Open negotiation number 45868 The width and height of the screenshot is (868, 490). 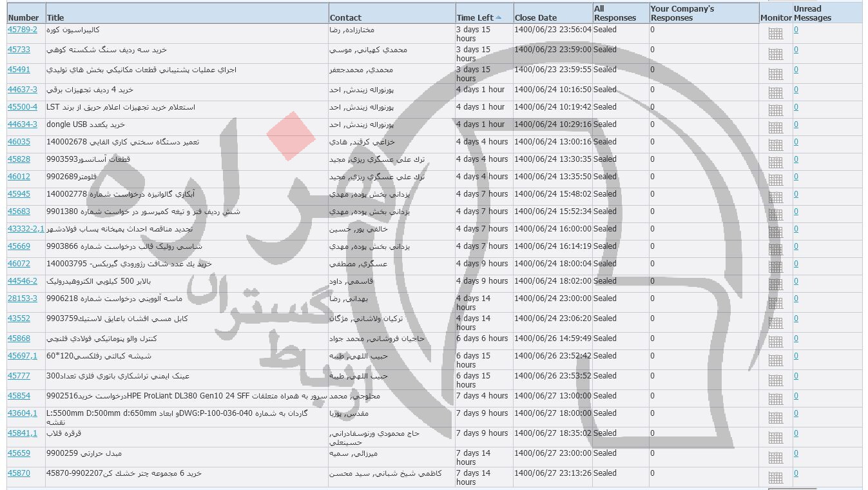coord(19,338)
